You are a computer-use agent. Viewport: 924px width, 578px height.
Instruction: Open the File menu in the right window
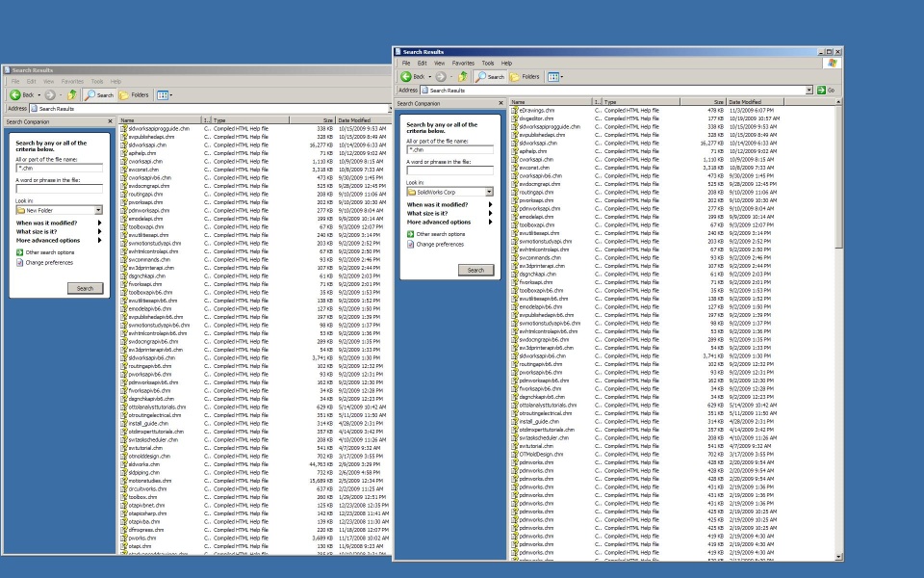coord(406,64)
